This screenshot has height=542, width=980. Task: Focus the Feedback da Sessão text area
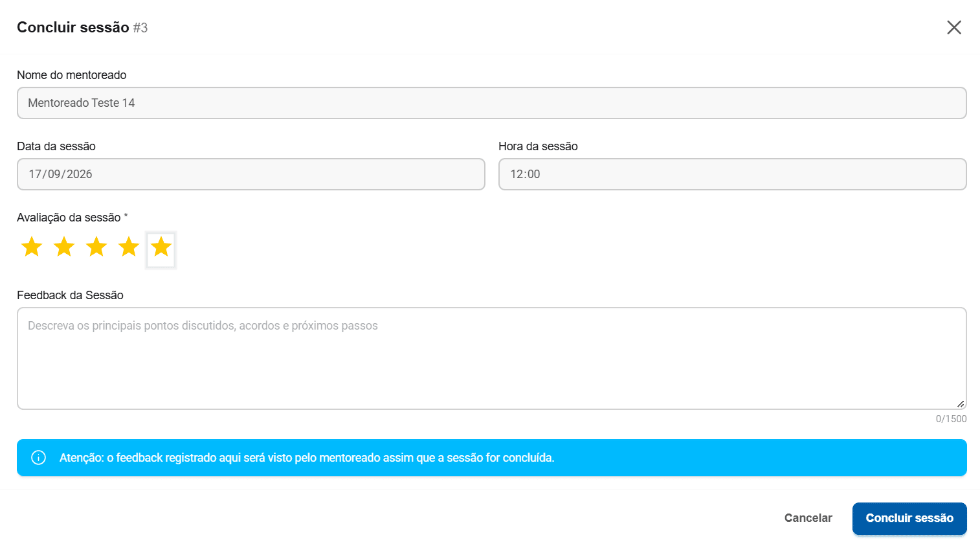[x=492, y=358]
